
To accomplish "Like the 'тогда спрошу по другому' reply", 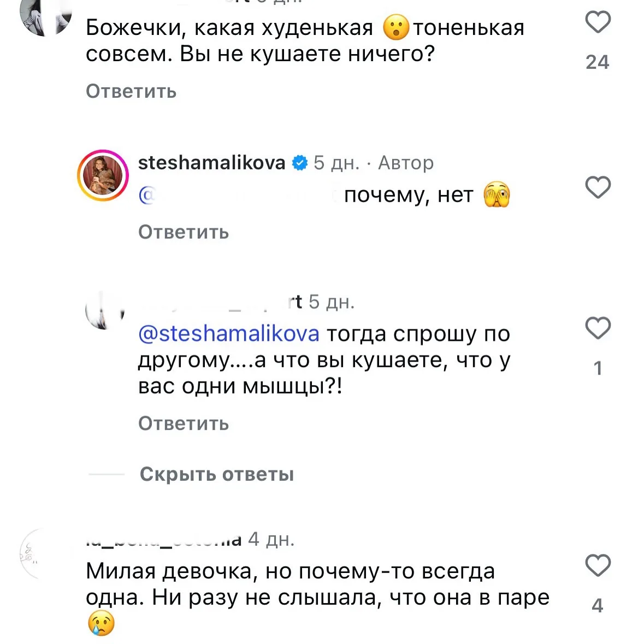I will pyautogui.click(x=598, y=328).
